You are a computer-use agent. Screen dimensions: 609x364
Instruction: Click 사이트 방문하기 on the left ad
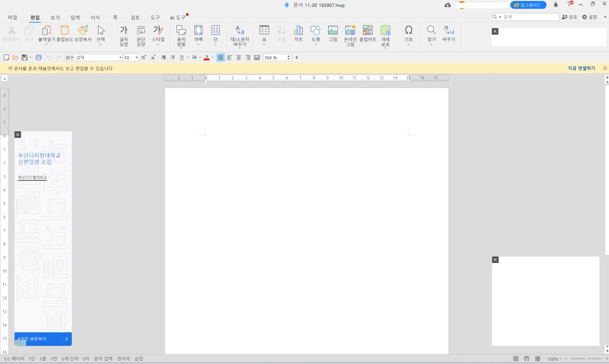point(43,339)
